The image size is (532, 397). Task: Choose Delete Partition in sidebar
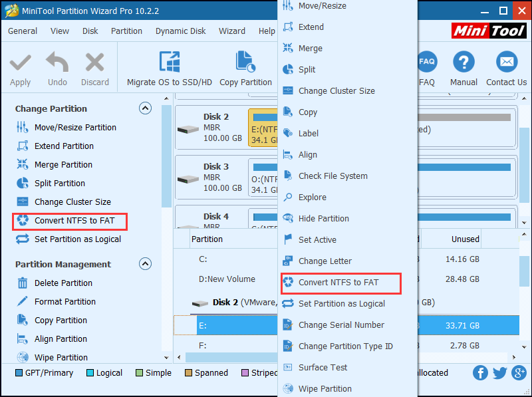tap(55, 283)
